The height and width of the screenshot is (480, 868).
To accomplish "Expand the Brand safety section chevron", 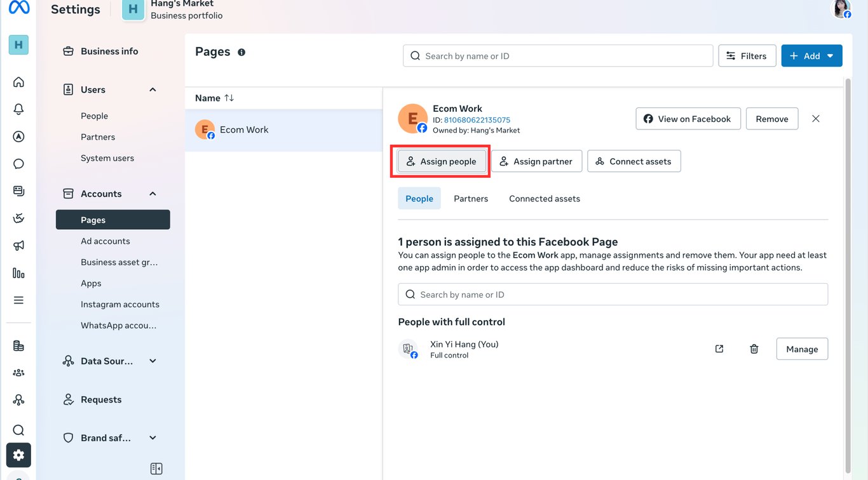I will (153, 437).
